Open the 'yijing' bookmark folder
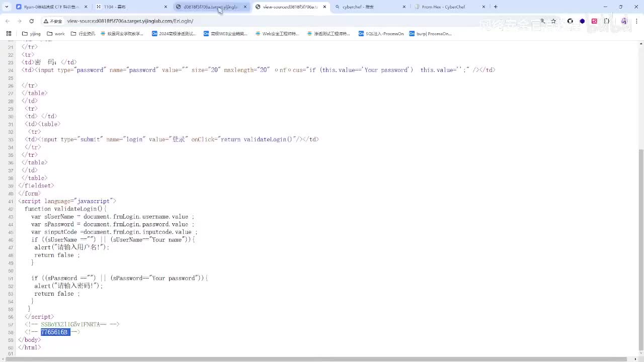This screenshot has width=644, height=362. 31,34
